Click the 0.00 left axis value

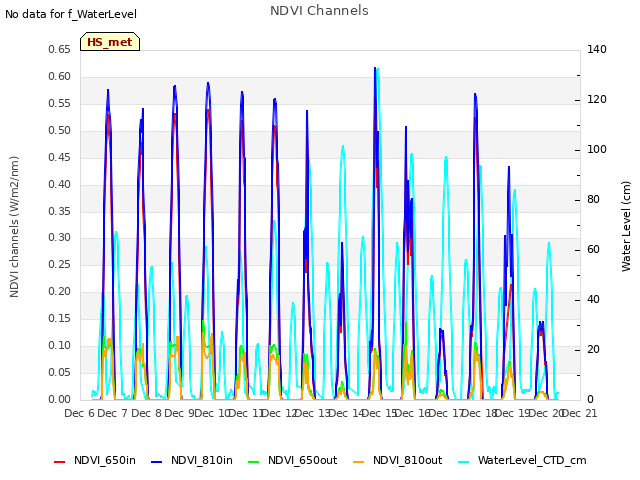tap(60, 399)
